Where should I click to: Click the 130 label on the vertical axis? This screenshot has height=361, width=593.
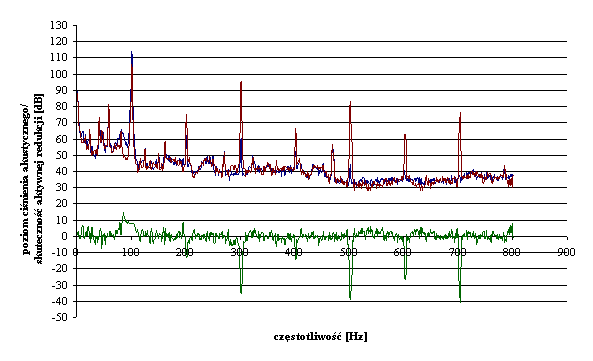tap(59, 25)
